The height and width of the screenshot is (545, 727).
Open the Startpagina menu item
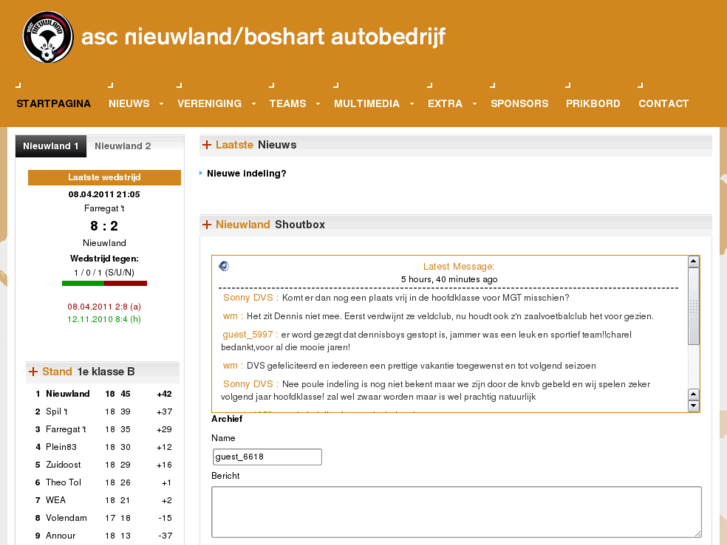coord(53,103)
